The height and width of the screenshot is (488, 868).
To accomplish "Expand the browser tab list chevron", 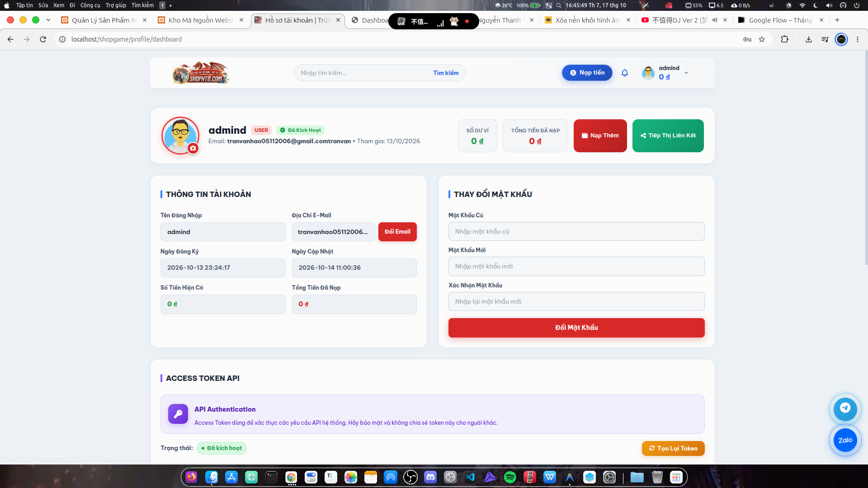I will [x=48, y=20].
